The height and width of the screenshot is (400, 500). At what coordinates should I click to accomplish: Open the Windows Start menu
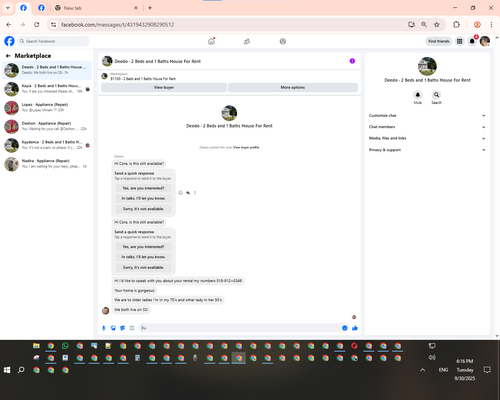click(x=7, y=370)
